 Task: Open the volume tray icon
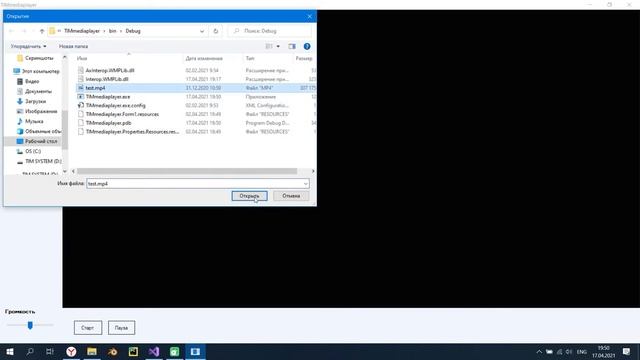569,352
